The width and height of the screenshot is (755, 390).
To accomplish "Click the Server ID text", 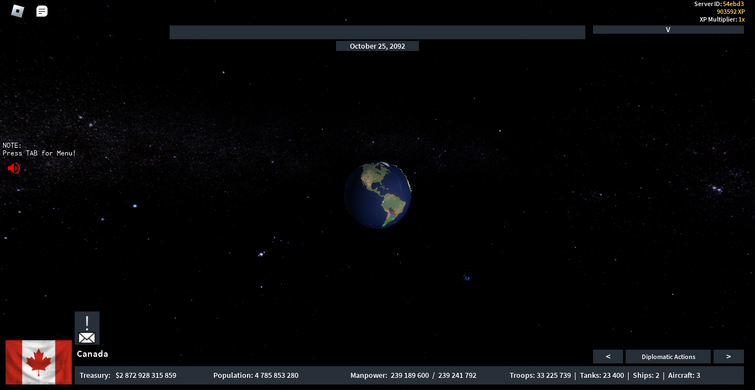I will [x=719, y=4].
